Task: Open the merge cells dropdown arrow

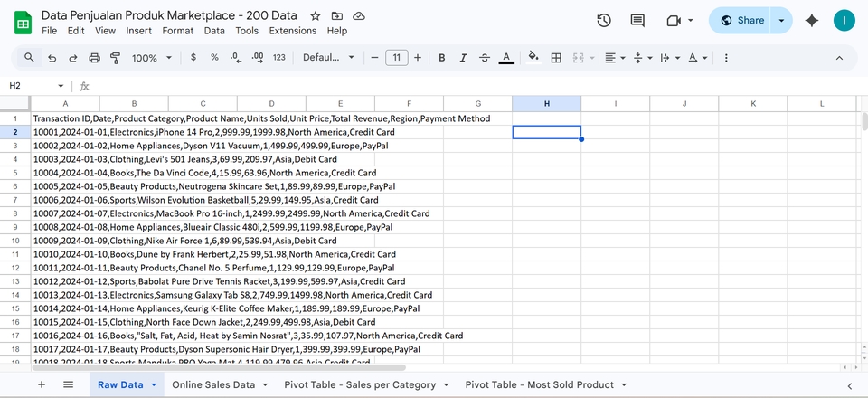Action: (593, 58)
